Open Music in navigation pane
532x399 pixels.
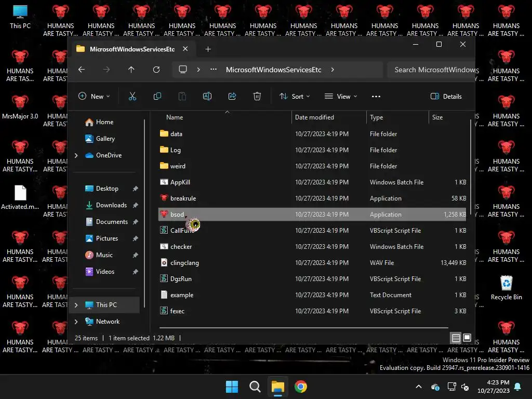point(99,255)
